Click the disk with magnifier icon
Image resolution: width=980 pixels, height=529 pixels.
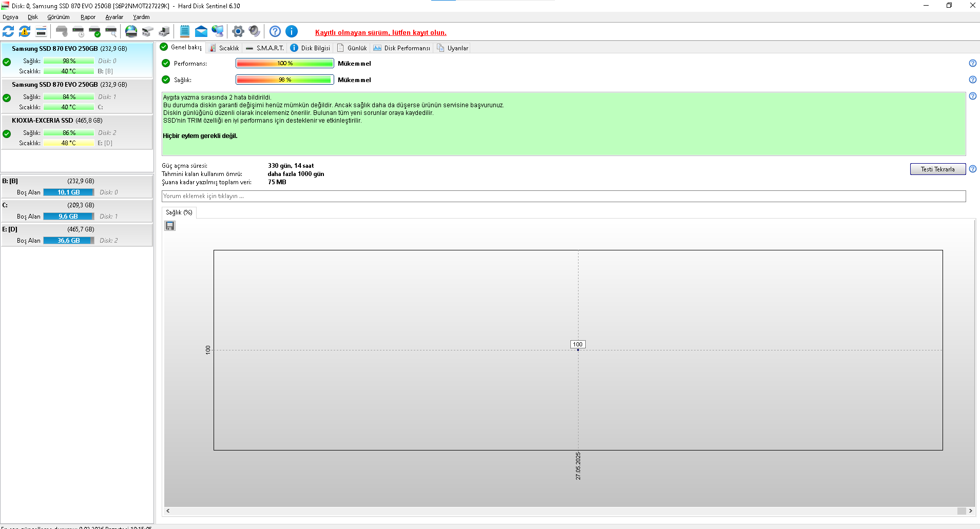coord(111,31)
